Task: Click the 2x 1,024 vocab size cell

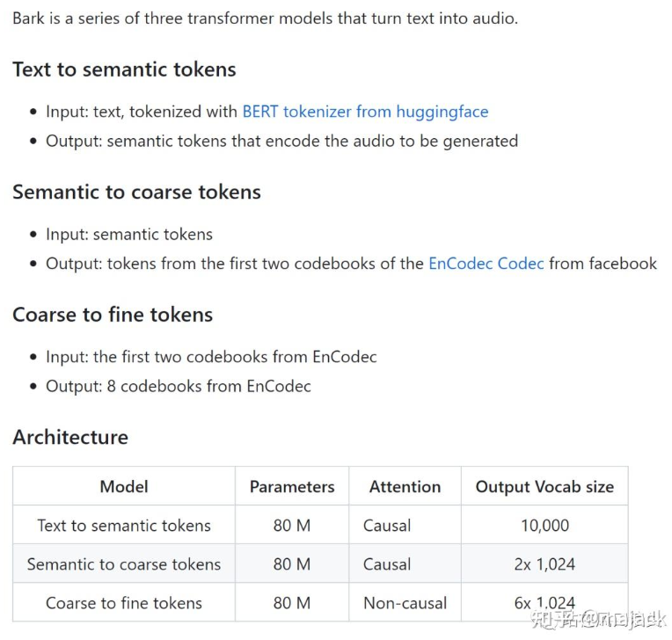Action: tap(544, 564)
